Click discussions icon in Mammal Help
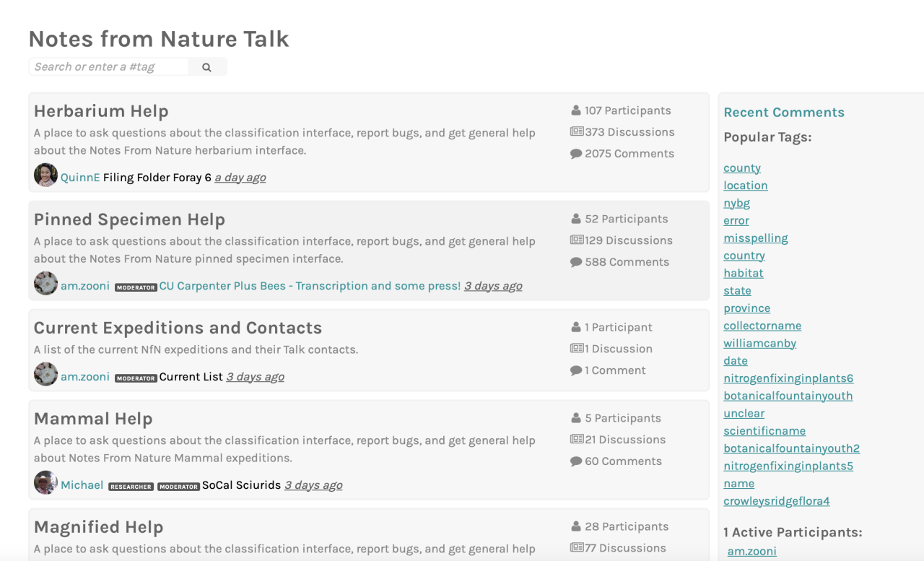The width and height of the screenshot is (924, 561). (x=577, y=440)
